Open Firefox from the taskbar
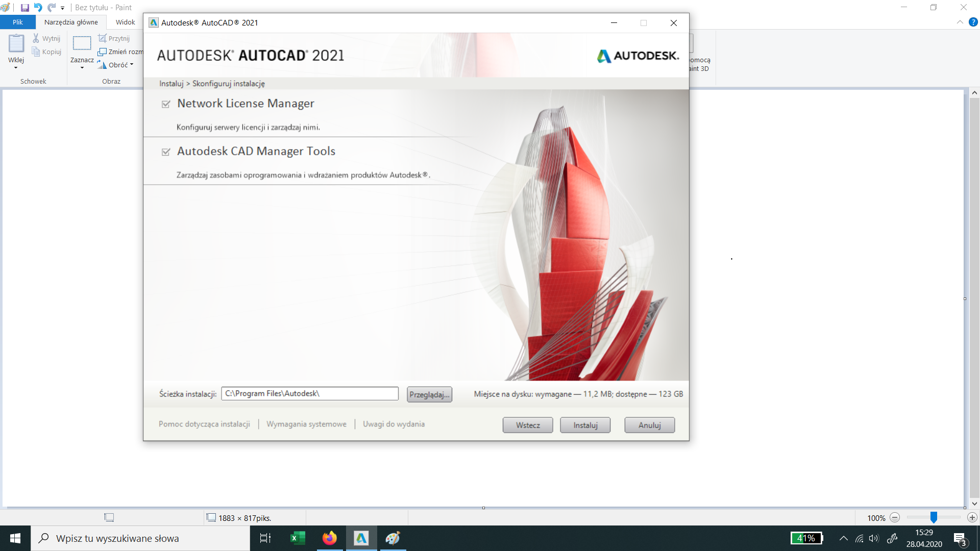This screenshot has height=551, width=980. click(x=329, y=538)
